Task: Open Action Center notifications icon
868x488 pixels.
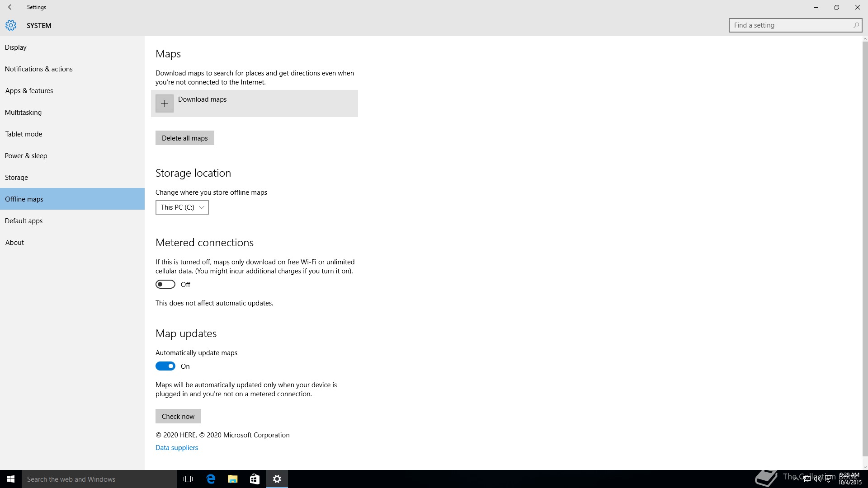Action: point(829,479)
